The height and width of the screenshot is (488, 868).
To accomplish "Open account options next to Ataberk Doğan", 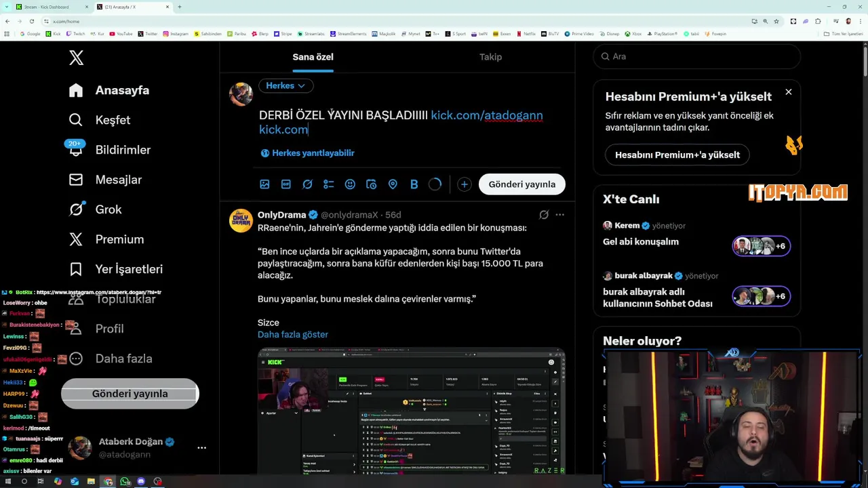I will pos(201,448).
